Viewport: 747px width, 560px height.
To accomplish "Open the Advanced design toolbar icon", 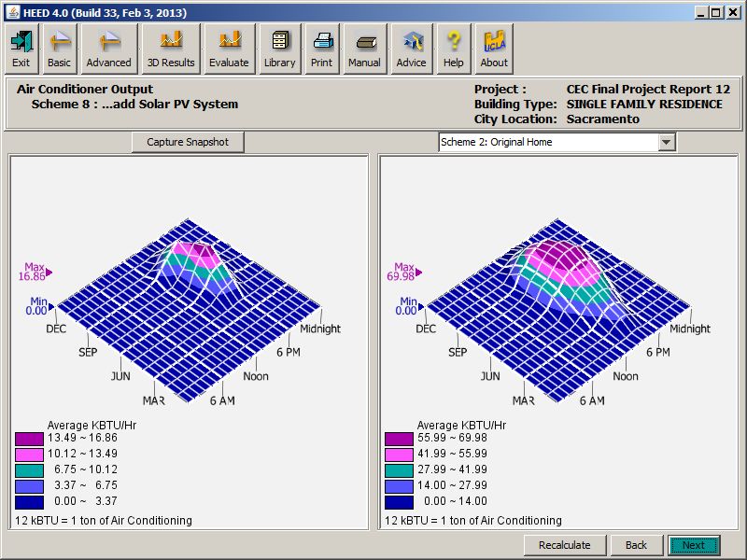I will 109,49.
